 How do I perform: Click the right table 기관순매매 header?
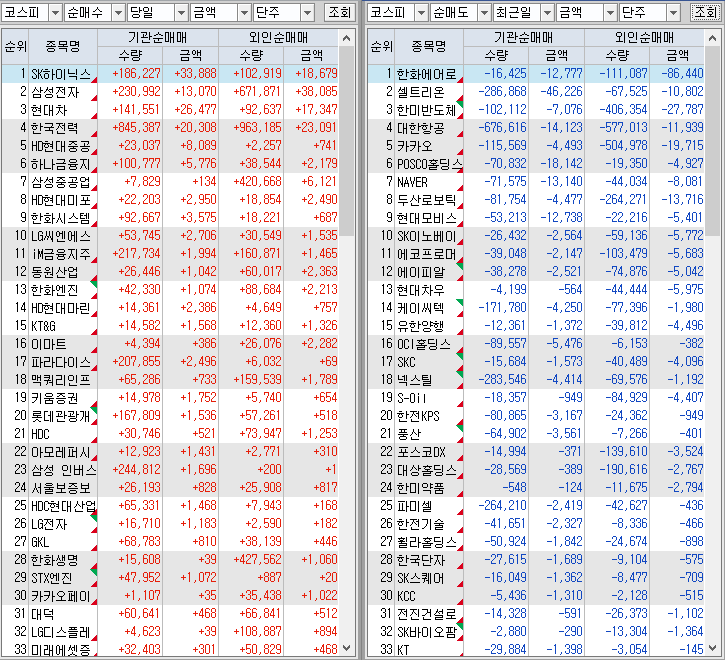523,37
